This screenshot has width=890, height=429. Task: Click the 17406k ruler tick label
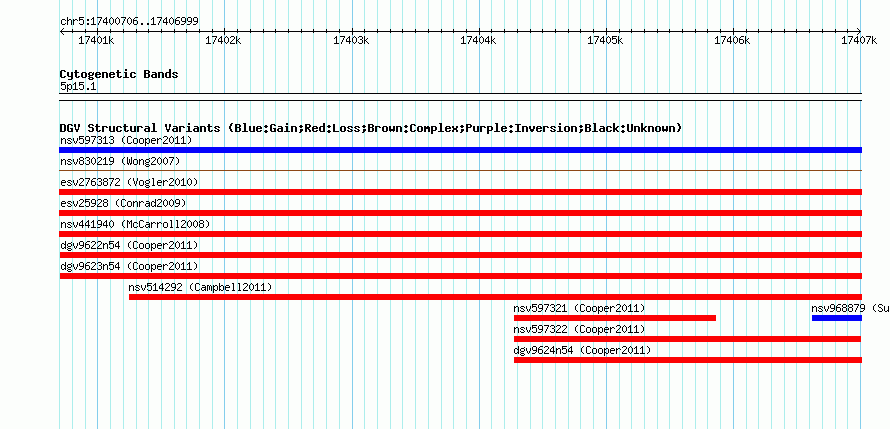tap(732, 40)
